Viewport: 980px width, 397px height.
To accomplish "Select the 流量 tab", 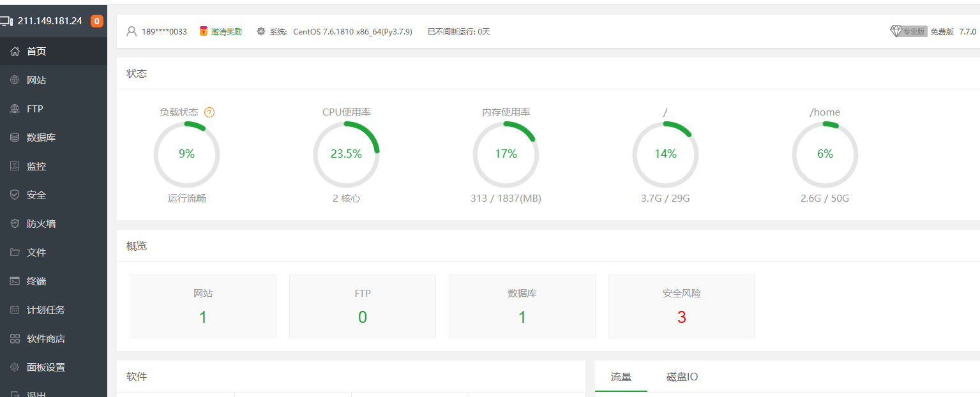I will point(621,377).
